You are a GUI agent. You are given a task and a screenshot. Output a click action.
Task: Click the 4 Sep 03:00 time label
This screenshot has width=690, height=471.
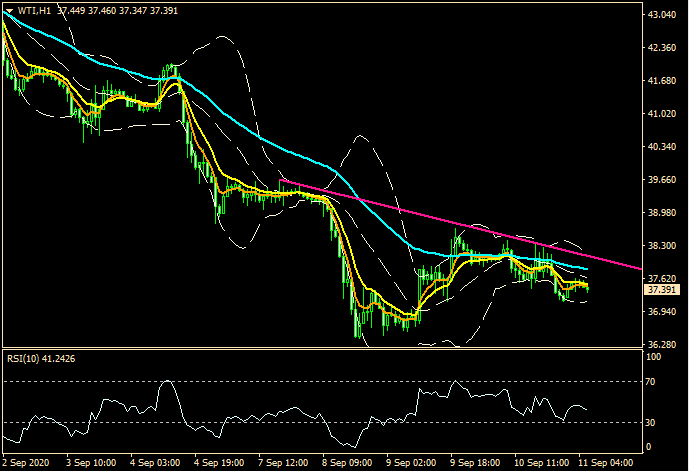click(156, 464)
